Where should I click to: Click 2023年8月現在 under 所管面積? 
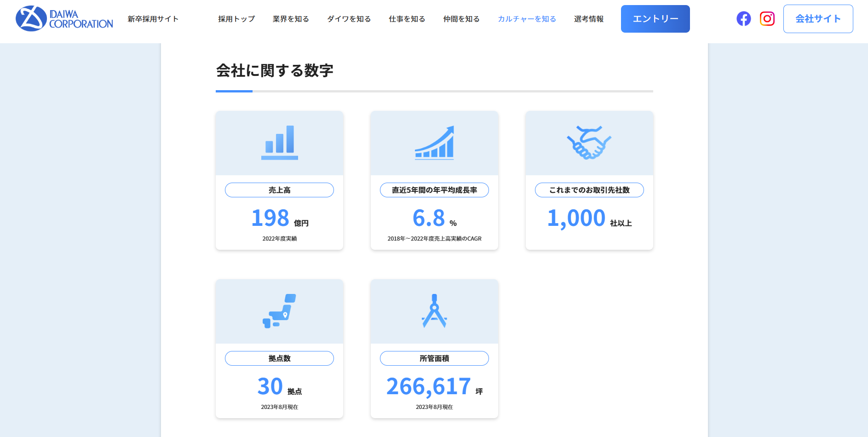point(434,407)
